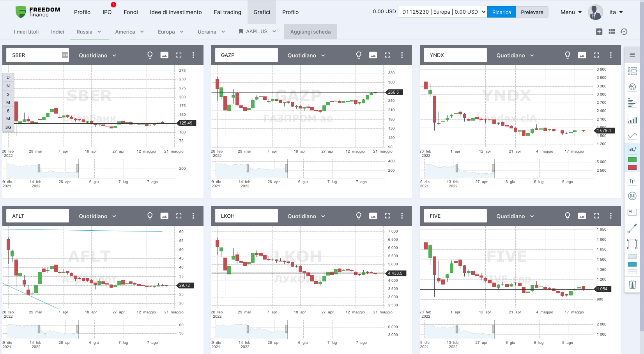Click the trash delete icon in sidebar

point(632,284)
